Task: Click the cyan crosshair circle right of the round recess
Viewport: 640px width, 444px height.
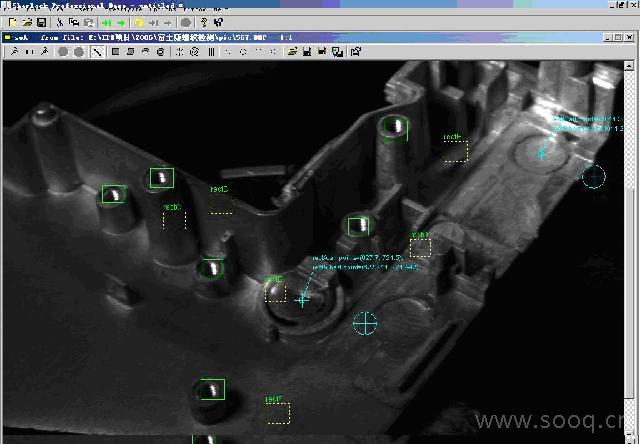Action: 365,322
